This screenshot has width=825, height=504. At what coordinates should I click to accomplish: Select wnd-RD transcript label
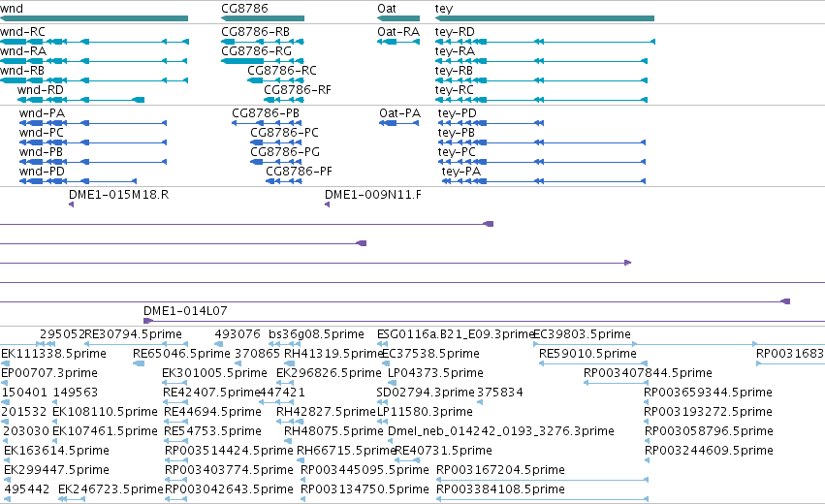coord(41,90)
